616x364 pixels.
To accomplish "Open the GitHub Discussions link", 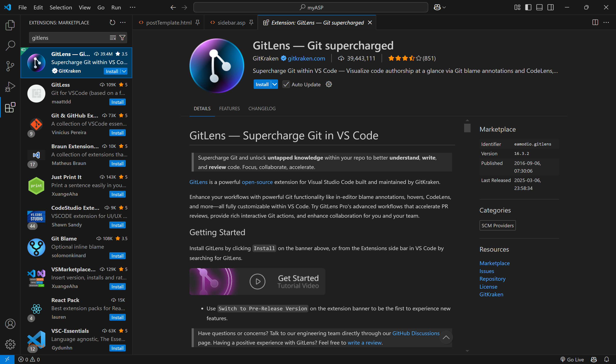I will [x=416, y=333].
